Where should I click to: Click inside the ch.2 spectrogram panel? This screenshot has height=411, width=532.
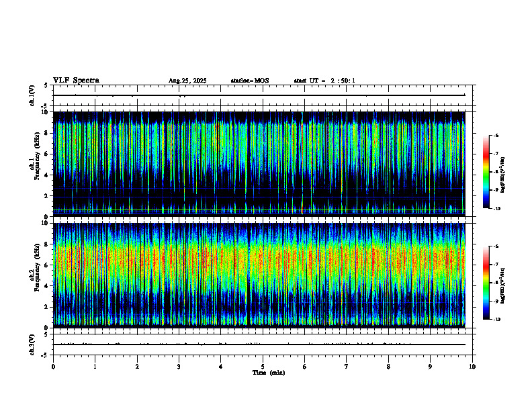pyautogui.click(x=259, y=275)
